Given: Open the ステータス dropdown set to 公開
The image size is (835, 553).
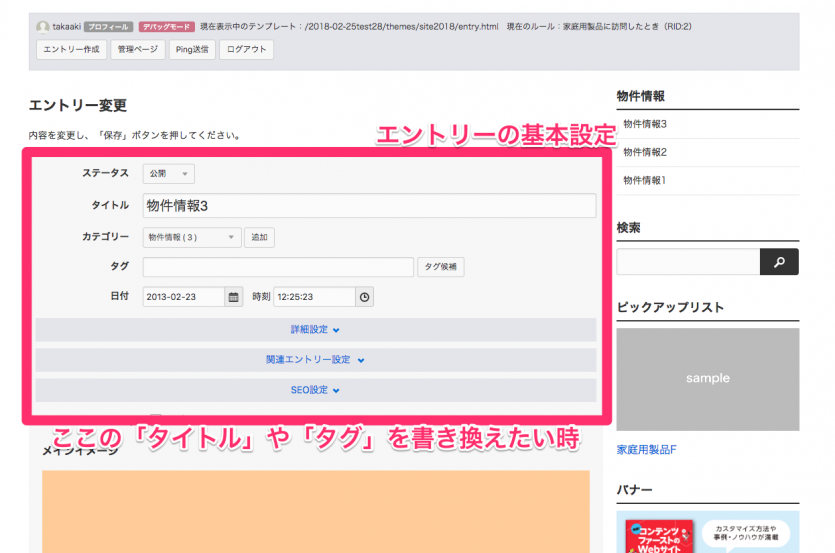Looking at the screenshot, I should tap(168, 174).
